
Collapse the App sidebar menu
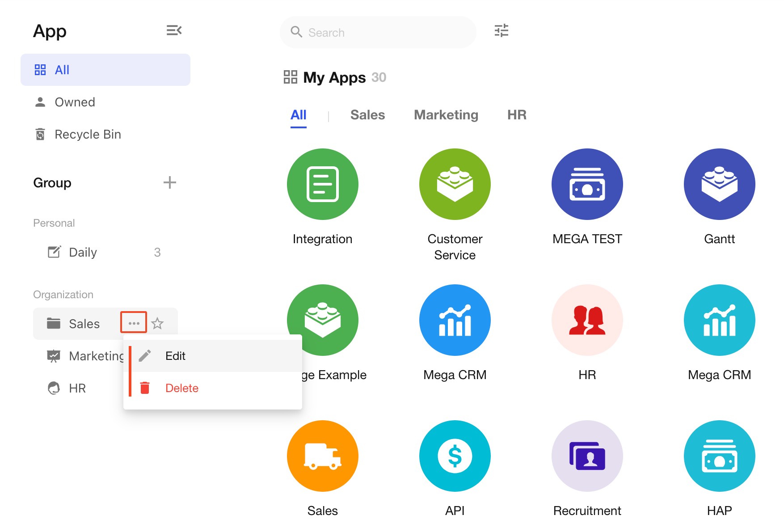tap(174, 30)
